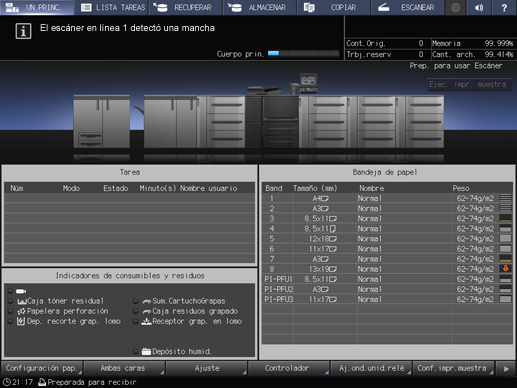This screenshot has height=388, width=517.
Task: Open the Controlador button
Action: point(288,368)
